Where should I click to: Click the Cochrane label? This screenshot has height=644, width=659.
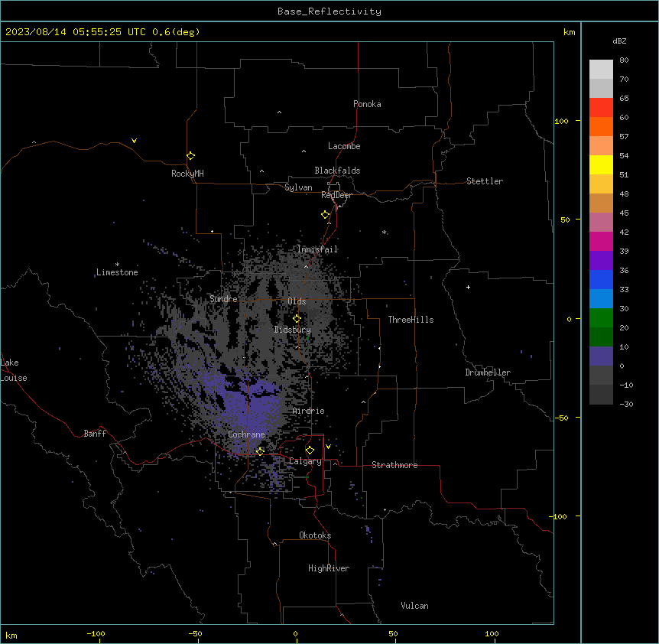tap(246, 434)
